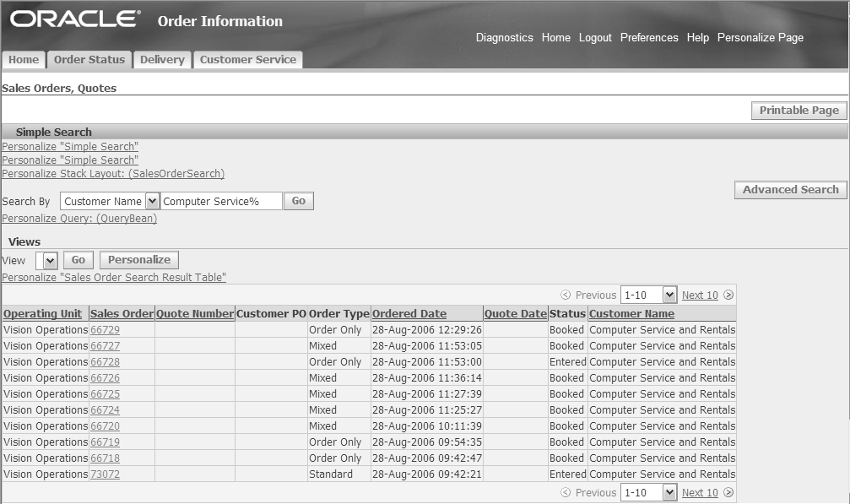Open Personalize Stack Layout (SalesOrderSearch) link
850x504 pixels.
(x=113, y=173)
